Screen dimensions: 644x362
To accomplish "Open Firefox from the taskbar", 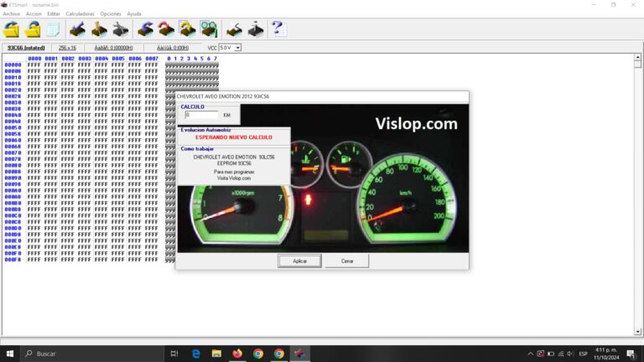I will pos(237,354).
